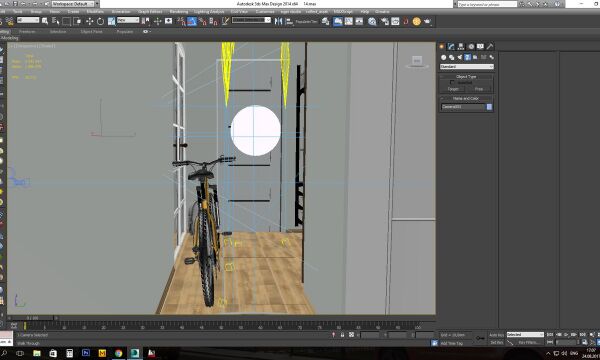
Task: Switch to the Object Paint ribbon tab
Action: tap(91, 32)
